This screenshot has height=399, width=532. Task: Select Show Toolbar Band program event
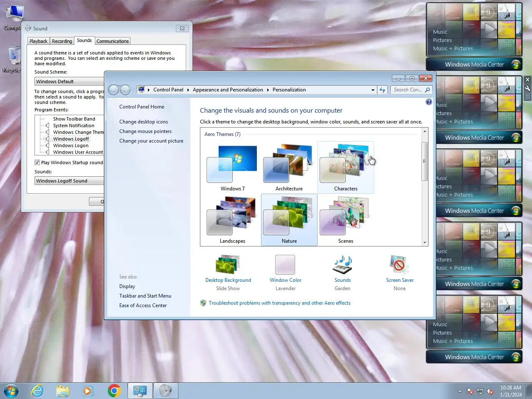coord(74,119)
